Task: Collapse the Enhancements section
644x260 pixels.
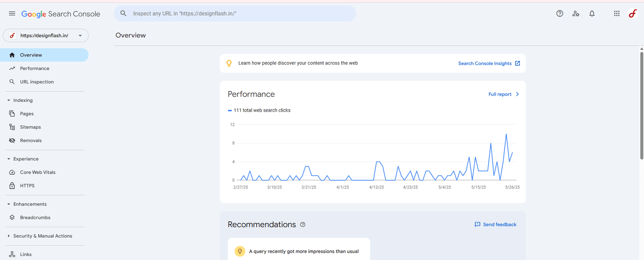Action: tap(8, 204)
